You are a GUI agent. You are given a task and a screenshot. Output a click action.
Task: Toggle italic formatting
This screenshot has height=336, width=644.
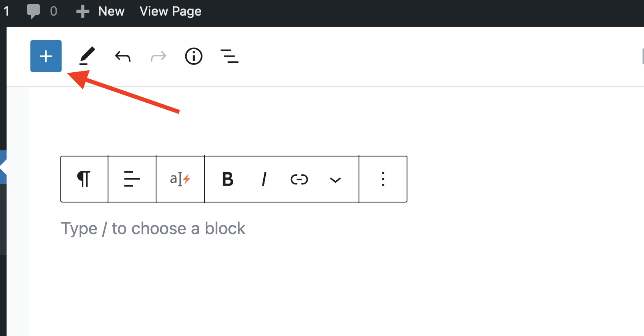point(264,179)
